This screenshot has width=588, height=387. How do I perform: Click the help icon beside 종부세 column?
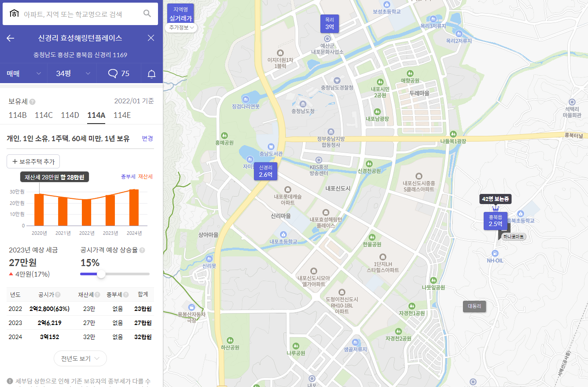pyautogui.click(x=126, y=295)
